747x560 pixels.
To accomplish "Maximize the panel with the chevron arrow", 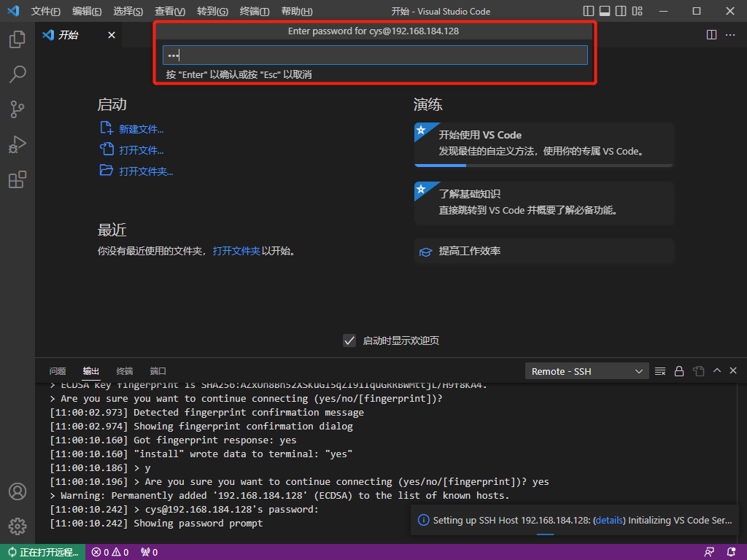I will (716, 370).
